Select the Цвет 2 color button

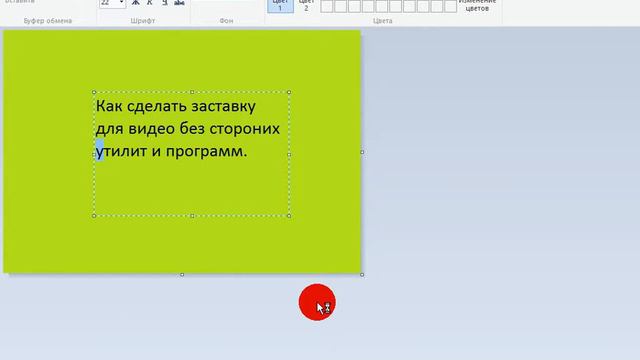pyautogui.click(x=306, y=6)
